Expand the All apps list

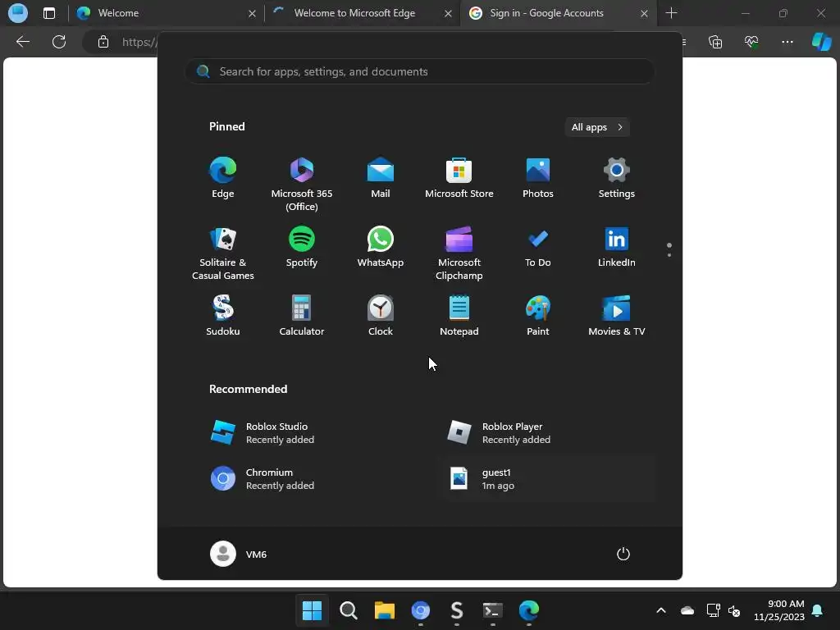pyautogui.click(x=597, y=127)
